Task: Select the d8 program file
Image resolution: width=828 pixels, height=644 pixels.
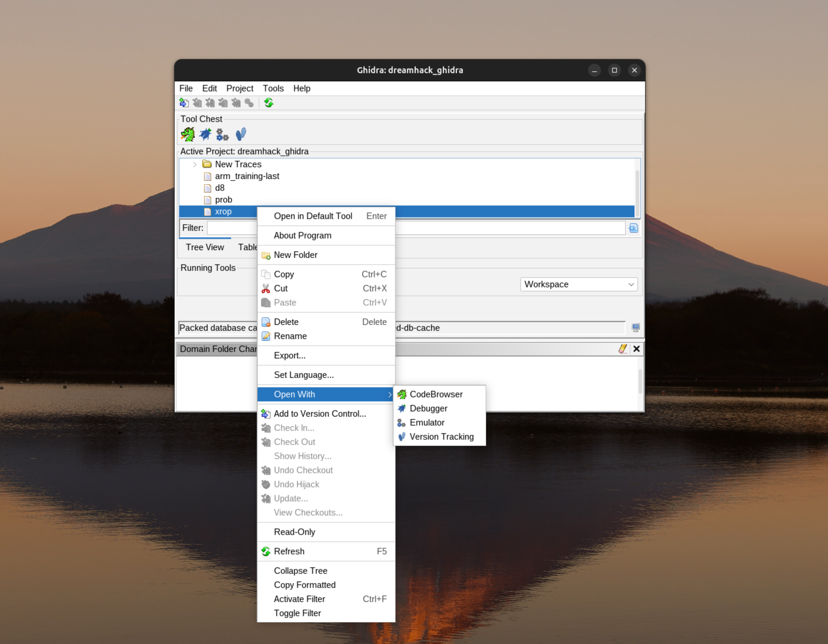Action: click(x=220, y=188)
